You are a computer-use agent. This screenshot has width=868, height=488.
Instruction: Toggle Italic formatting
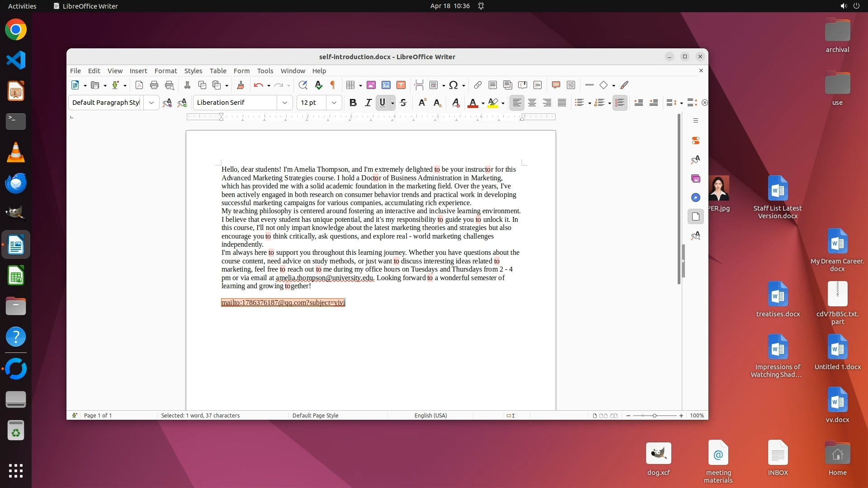(x=368, y=103)
